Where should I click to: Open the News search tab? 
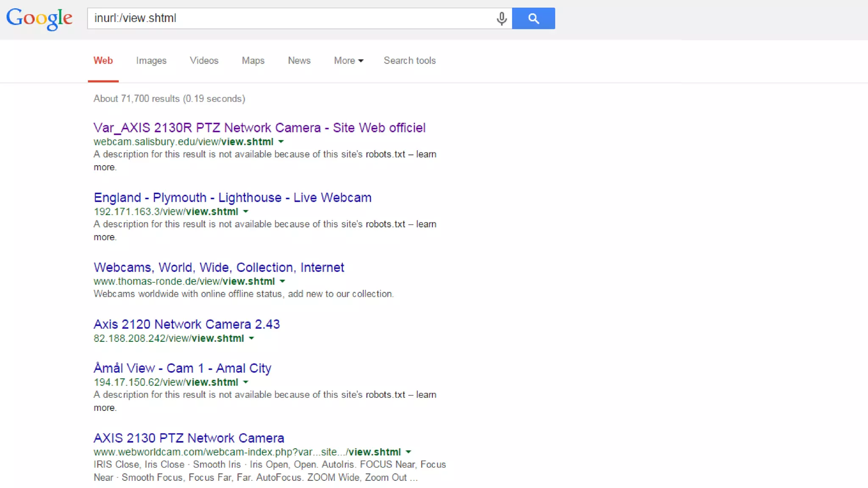click(x=299, y=61)
